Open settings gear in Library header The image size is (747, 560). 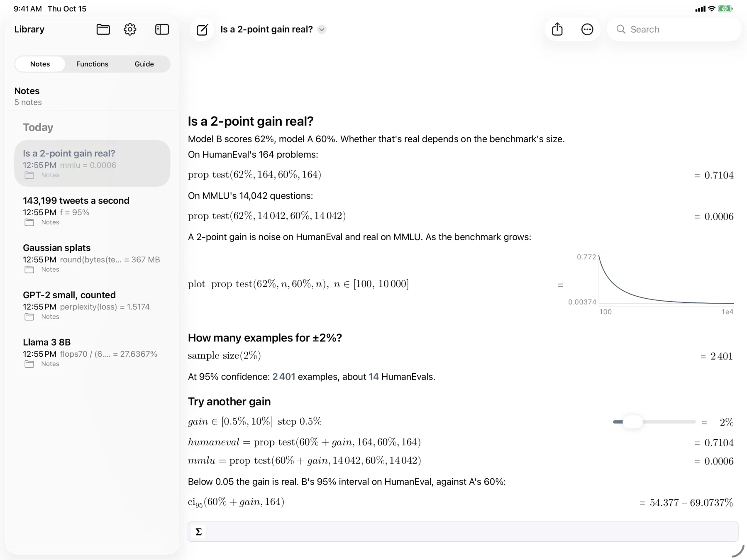[x=130, y=29]
